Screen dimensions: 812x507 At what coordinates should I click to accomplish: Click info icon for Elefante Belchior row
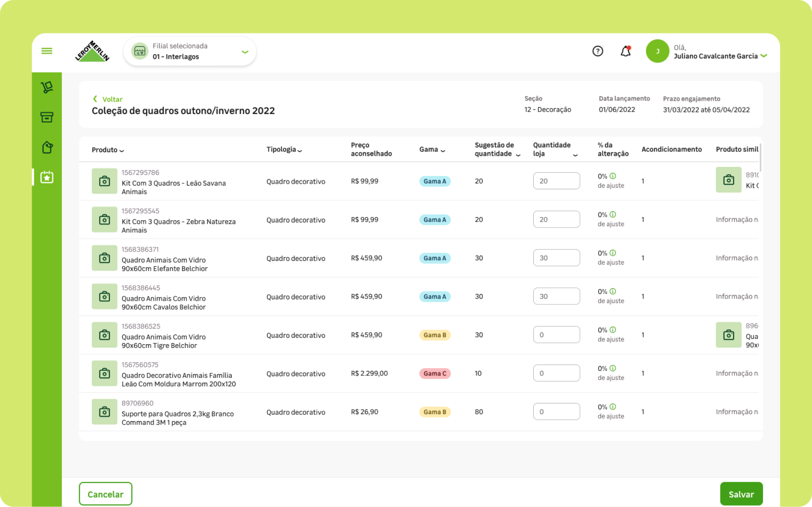coord(613,253)
